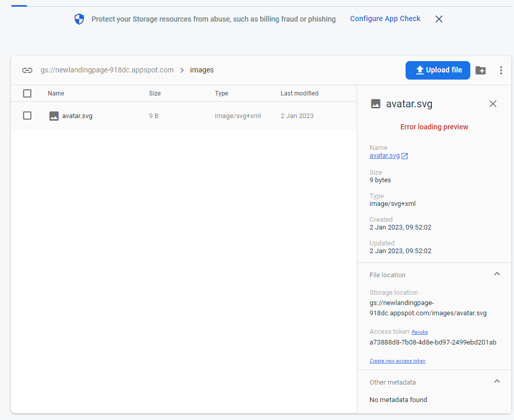Revoke the access token
Image resolution: width=514 pixels, height=420 pixels.
tap(419, 332)
